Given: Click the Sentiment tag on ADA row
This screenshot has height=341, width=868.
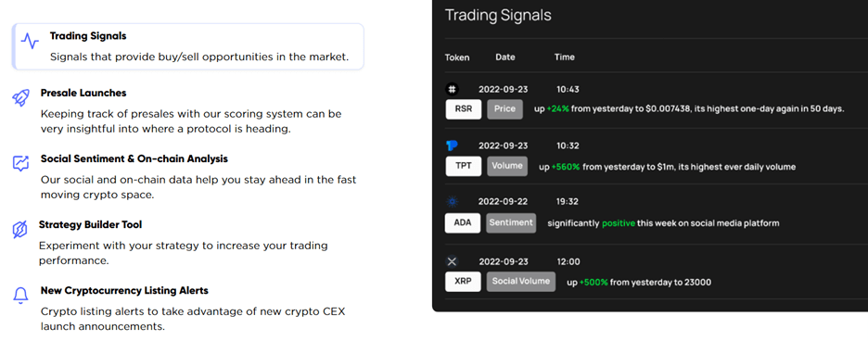Looking at the screenshot, I should [511, 223].
